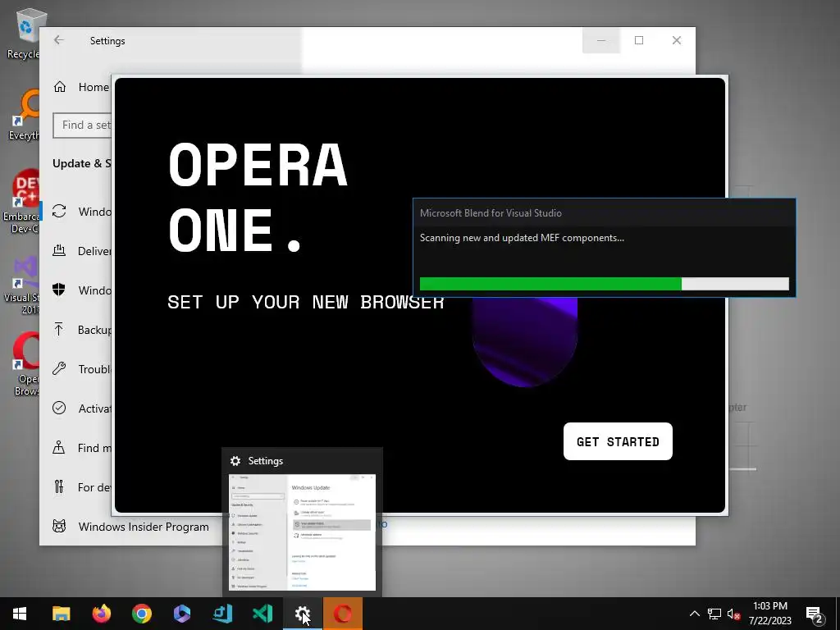Minimize the Settings window
The height and width of the screenshot is (630, 840).
pyautogui.click(x=601, y=40)
